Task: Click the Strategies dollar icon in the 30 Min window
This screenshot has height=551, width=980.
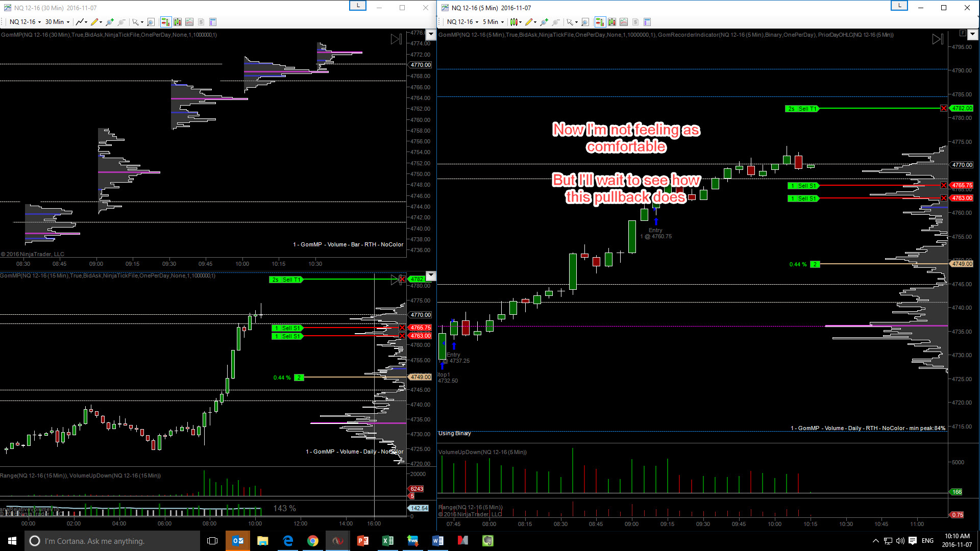Action: click(x=201, y=22)
